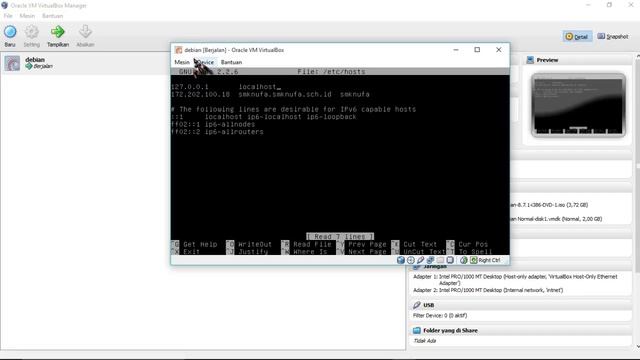
Task: Collapse Folder yang di Share section
Action: [x=520, y=330]
